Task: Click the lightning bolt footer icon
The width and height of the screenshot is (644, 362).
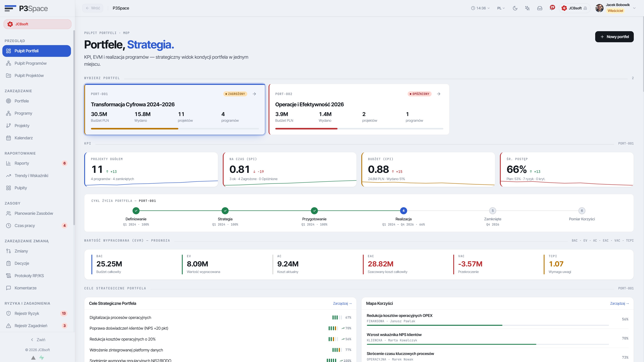Action: 41,357
